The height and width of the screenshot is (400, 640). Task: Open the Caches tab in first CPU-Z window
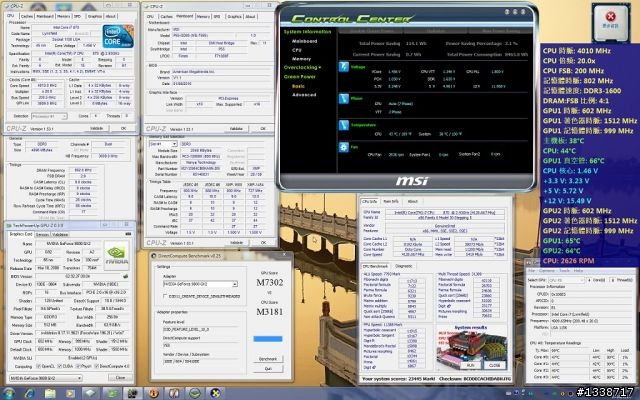(x=27, y=16)
